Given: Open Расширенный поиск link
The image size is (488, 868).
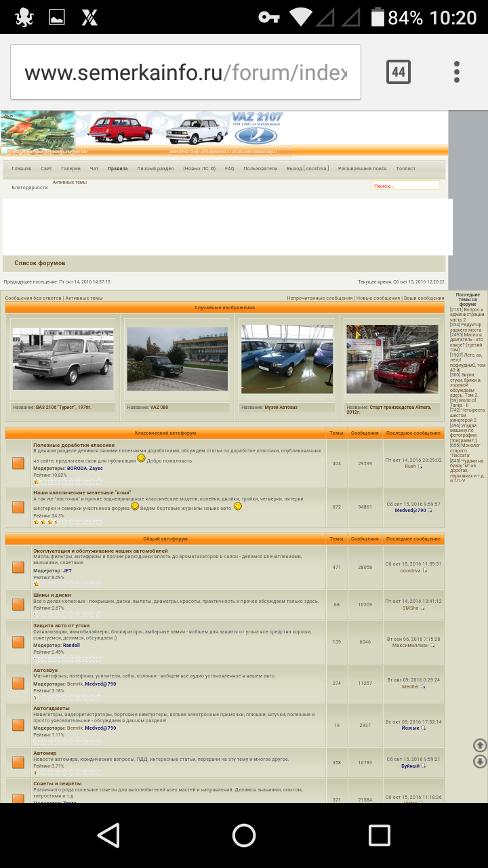Looking at the screenshot, I should (x=363, y=168).
